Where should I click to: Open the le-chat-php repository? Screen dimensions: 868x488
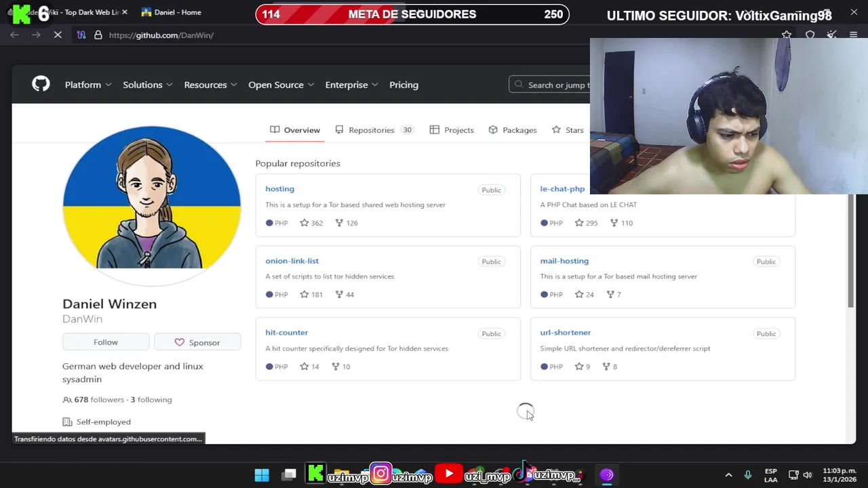562,189
